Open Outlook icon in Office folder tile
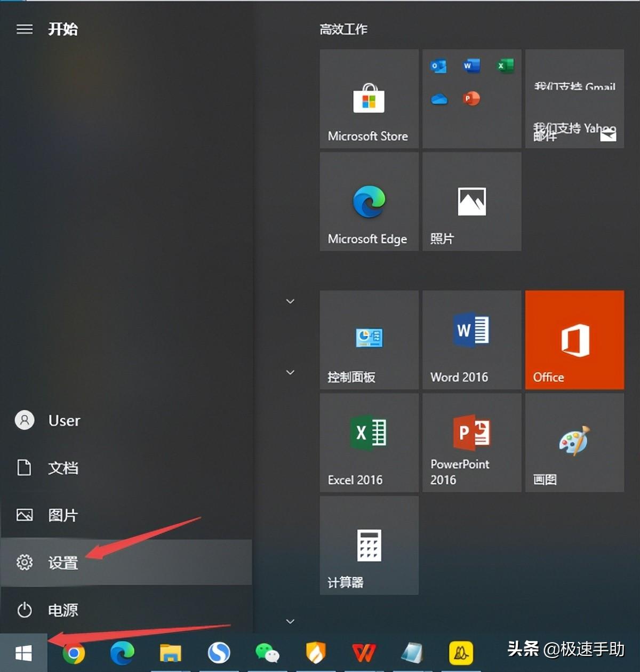The height and width of the screenshot is (672, 640). [x=438, y=66]
